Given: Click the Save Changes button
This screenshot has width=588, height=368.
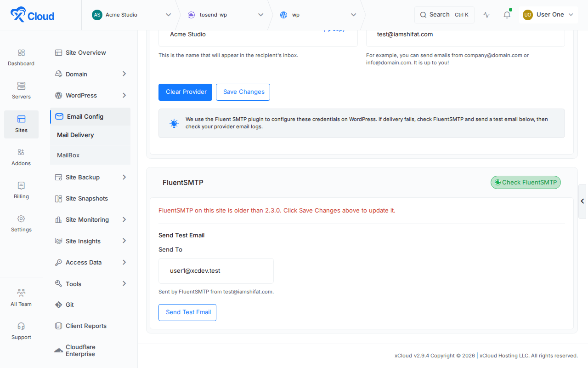Looking at the screenshot, I should click(243, 92).
